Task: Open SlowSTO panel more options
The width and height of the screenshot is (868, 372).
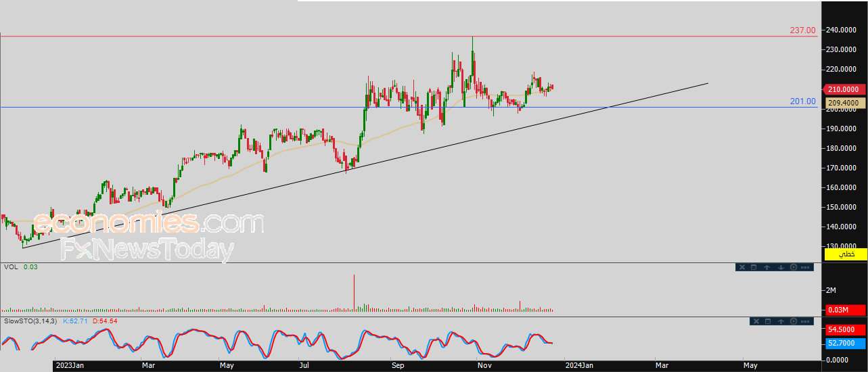Action: click(x=805, y=321)
